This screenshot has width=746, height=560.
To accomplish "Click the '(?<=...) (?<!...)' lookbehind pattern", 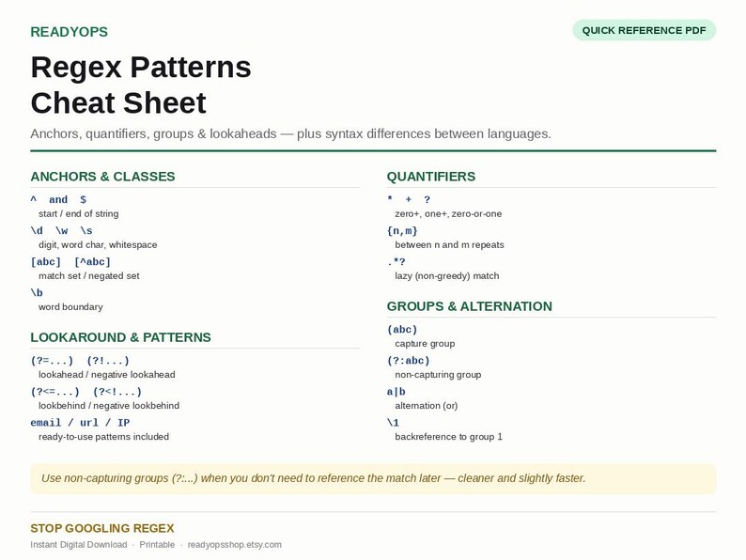I will tap(86, 392).
